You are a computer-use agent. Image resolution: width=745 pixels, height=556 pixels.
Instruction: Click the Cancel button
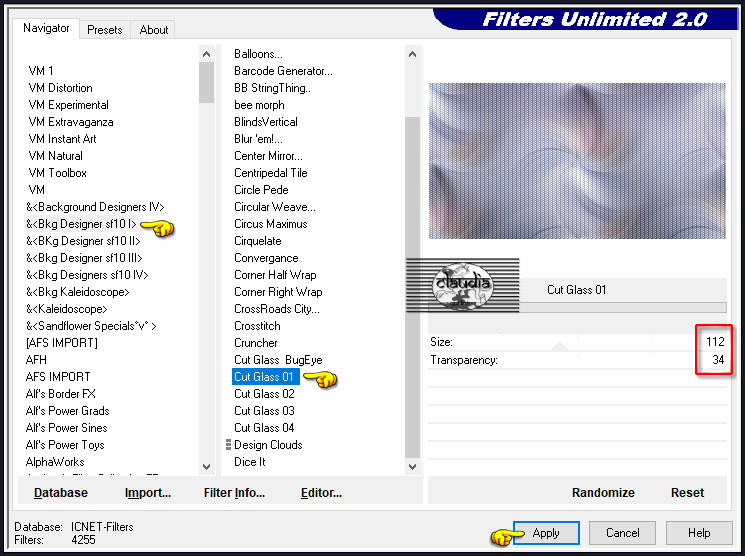click(x=622, y=533)
